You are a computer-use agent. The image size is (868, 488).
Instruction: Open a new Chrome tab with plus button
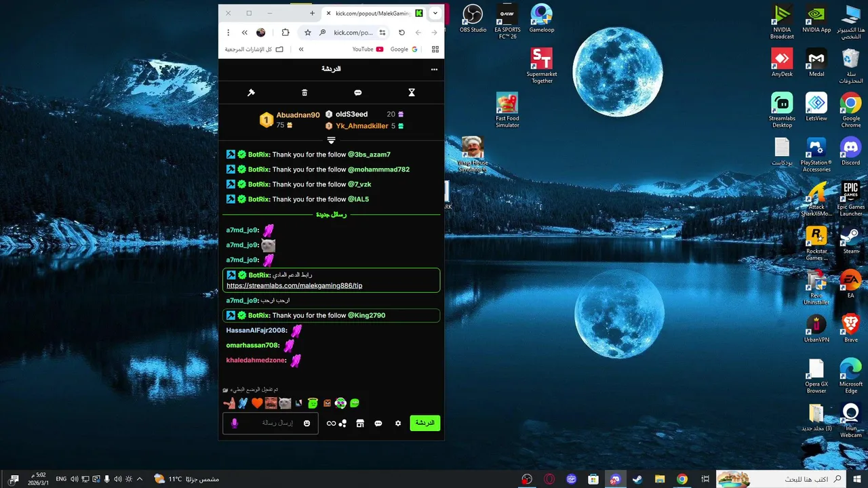point(312,13)
